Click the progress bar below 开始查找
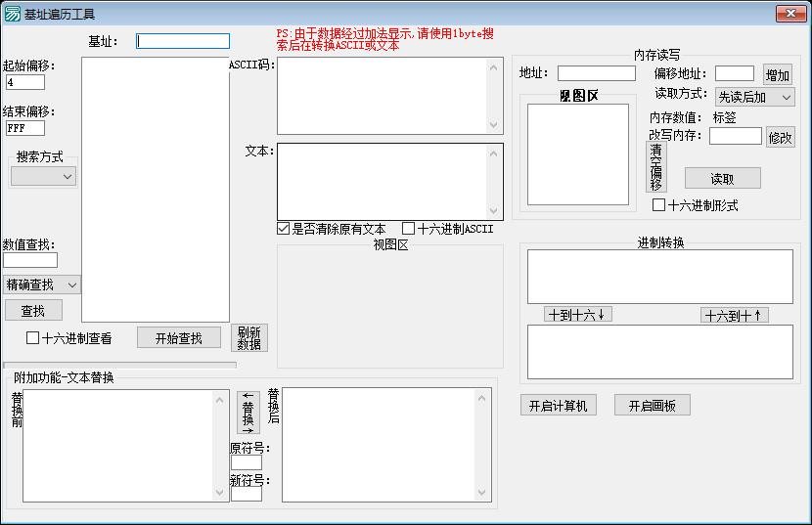The width and height of the screenshot is (812, 525). click(x=119, y=365)
